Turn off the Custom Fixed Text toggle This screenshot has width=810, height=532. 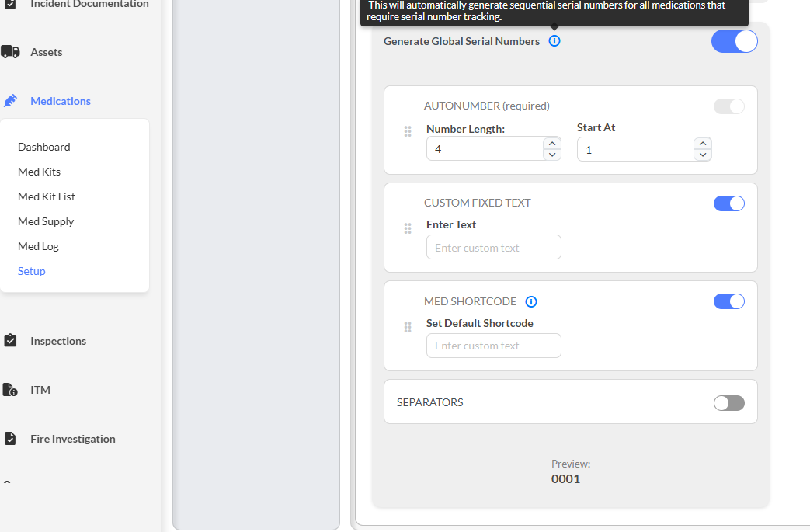[x=728, y=203]
